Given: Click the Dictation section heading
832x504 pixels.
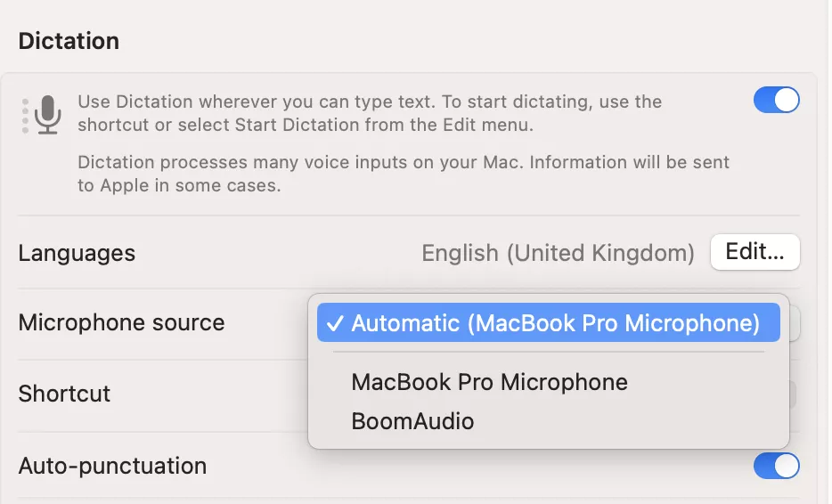Looking at the screenshot, I should click(69, 41).
